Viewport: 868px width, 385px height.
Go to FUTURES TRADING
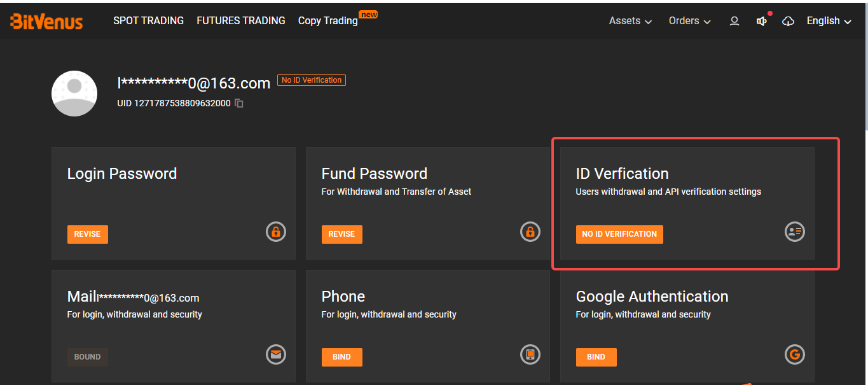click(241, 21)
